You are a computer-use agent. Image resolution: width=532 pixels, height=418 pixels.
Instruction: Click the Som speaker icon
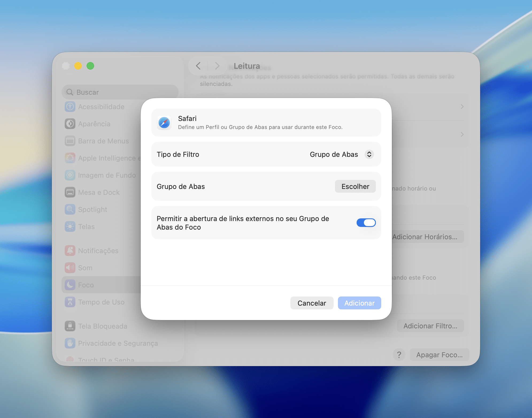click(70, 268)
